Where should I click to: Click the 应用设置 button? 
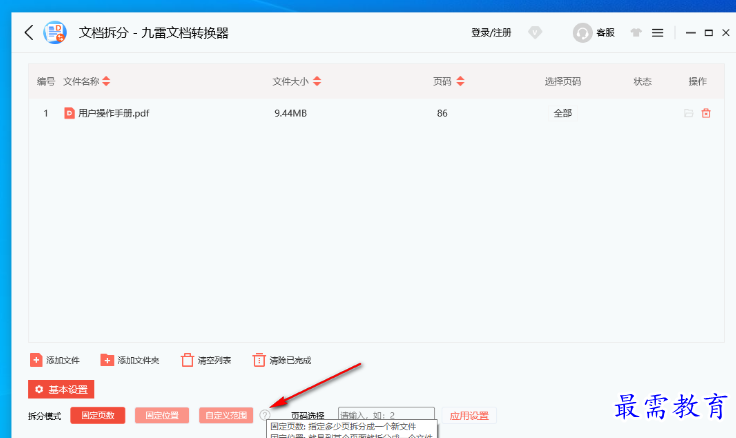click(469, 415)
